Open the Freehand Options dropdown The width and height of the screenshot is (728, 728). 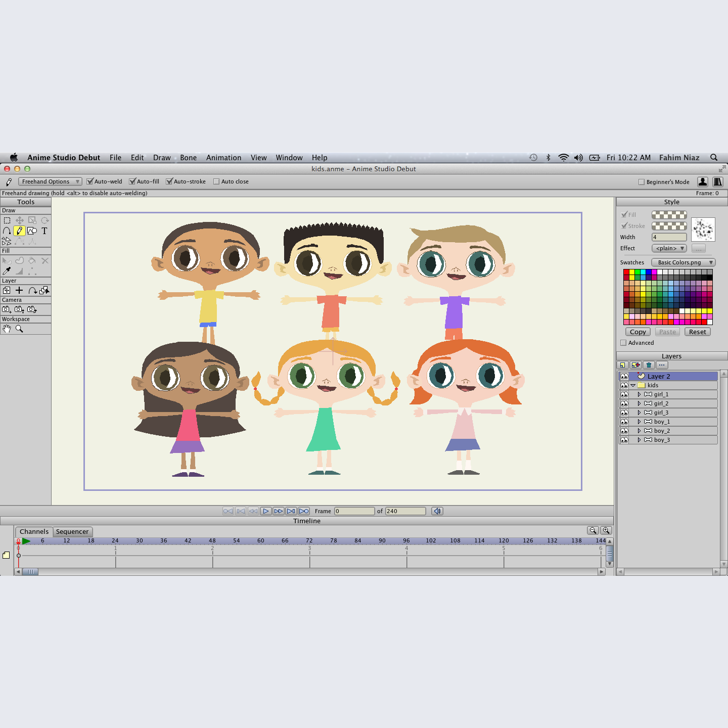(50, 181)
